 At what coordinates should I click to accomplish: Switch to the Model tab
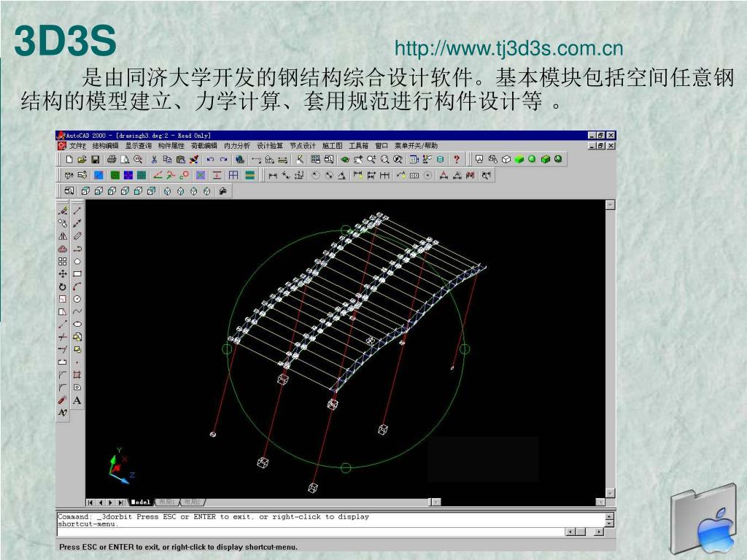tap(141, 502)
